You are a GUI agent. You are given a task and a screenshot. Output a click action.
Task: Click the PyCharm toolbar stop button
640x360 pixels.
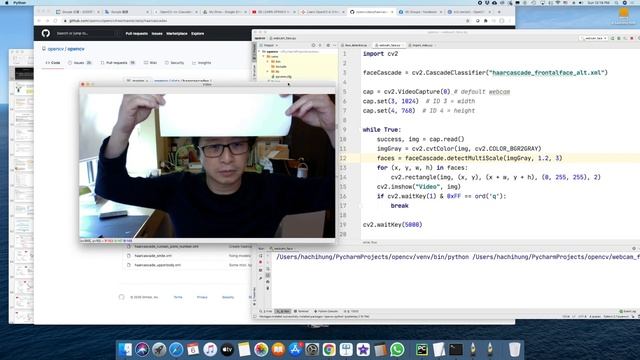click(632, 38)
